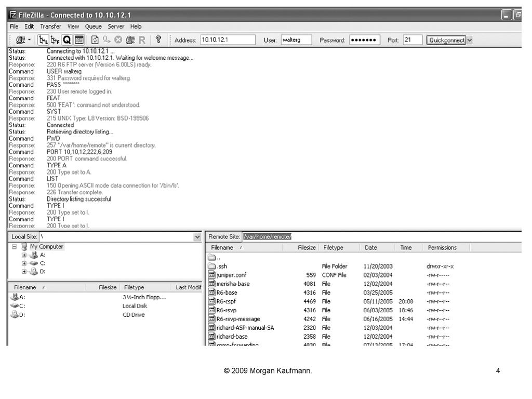
Task: Open the Site Manager dropdown arrow
Action: click(x=30, y=39)
